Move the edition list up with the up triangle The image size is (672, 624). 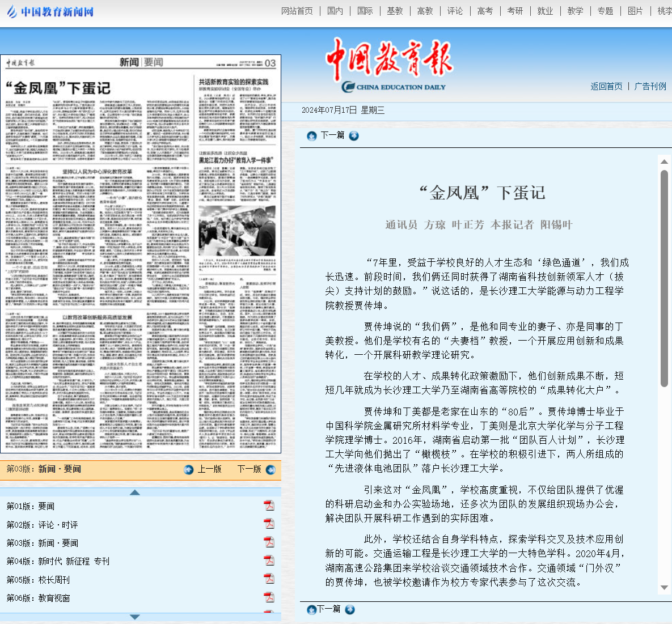point(134,493)
